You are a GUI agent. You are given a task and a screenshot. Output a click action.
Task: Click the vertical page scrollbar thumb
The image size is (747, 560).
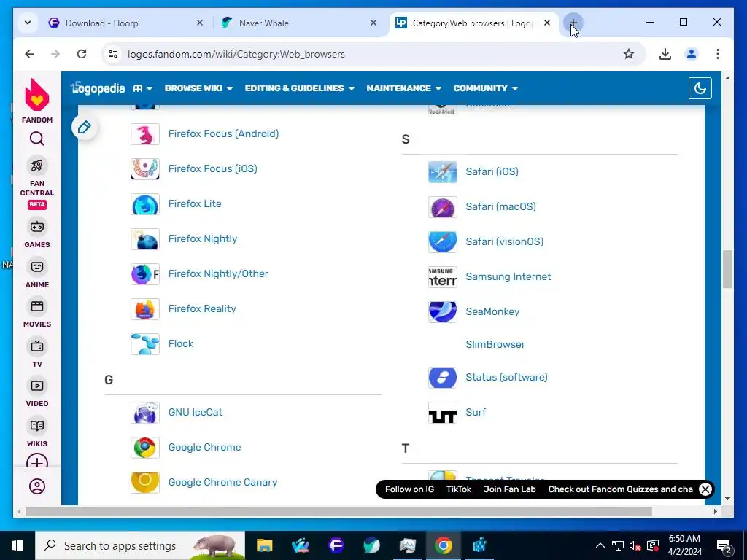727,269
